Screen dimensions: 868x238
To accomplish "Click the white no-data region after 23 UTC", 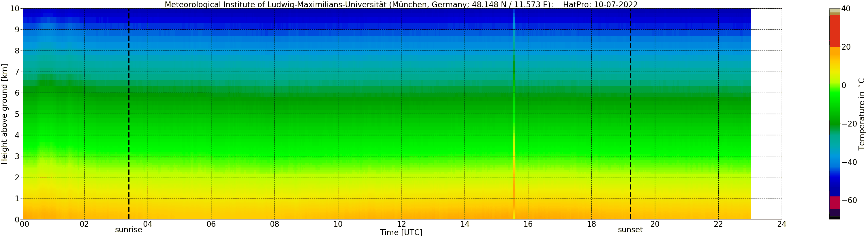I will tap(766, 114).
